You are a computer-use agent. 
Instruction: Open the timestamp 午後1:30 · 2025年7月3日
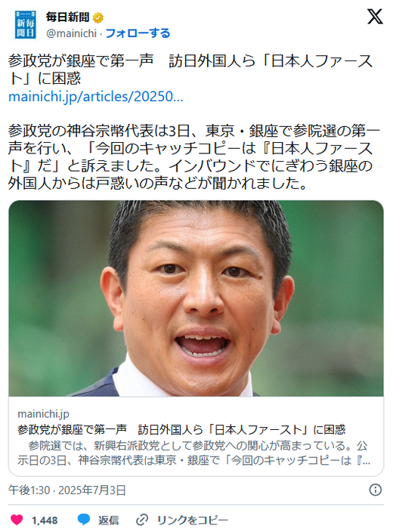[x=67, y=490]
